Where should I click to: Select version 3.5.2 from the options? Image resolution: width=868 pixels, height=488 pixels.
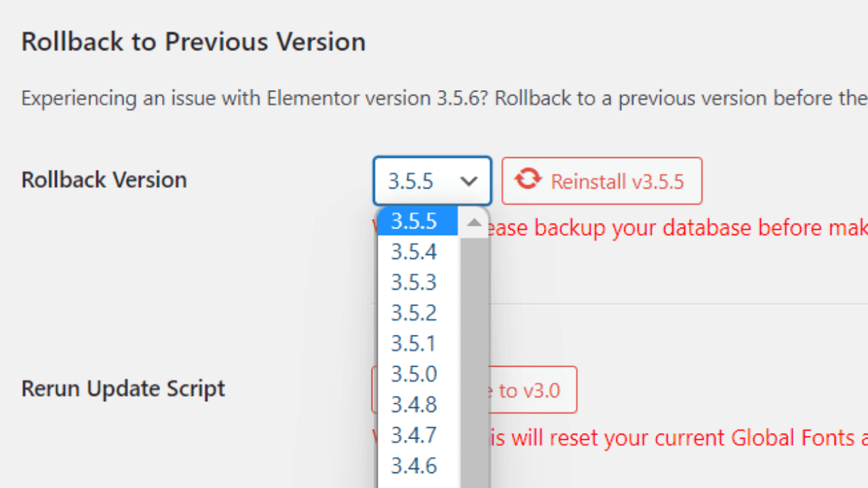414,313
